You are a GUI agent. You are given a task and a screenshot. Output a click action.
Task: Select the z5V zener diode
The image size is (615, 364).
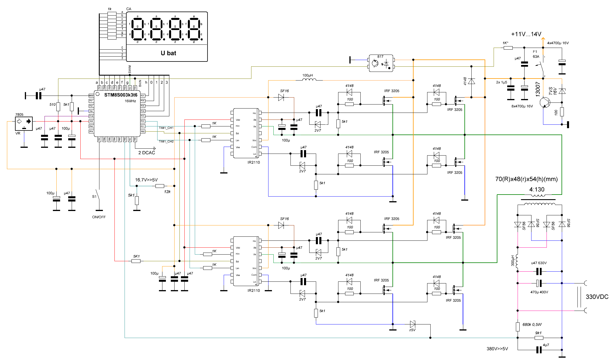click(x=413, y=324)
